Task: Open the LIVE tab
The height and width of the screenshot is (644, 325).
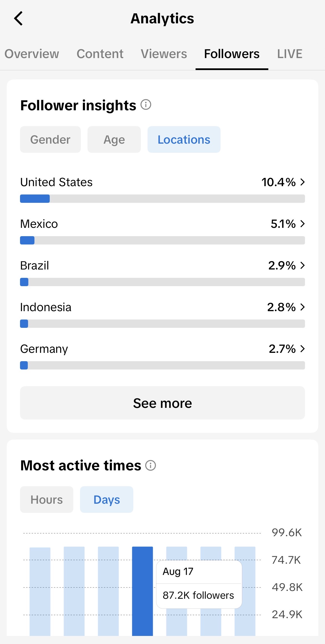Action: 290,54
